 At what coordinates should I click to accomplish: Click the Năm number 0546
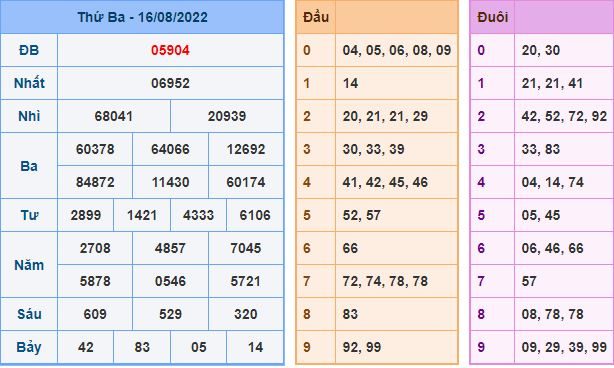click(x=170, y=281)
